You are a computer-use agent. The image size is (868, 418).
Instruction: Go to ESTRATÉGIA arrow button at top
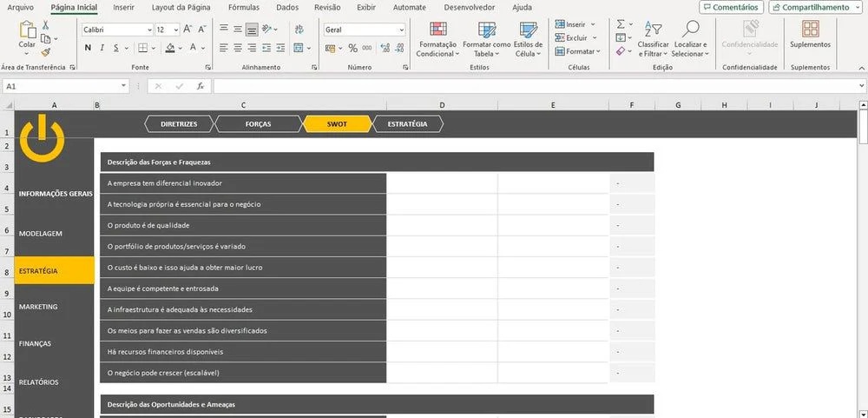(407, 124)
